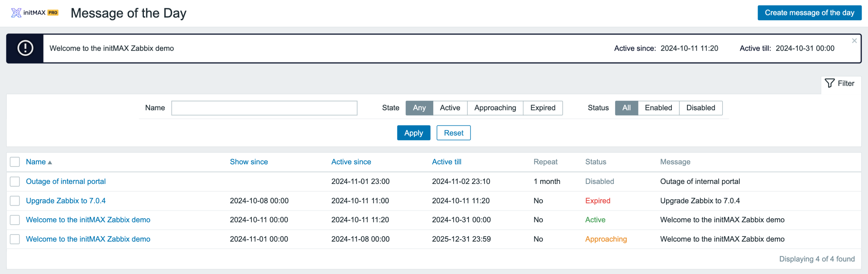Click the exclamation alert icon in banner
868x274 pixels.
click(25, 48)
